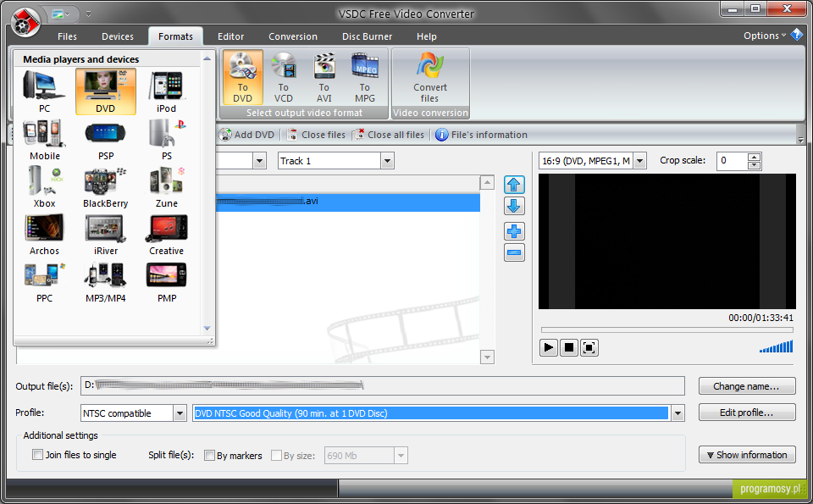Select the Mobile phones device icon
The width and height of the screenshot is (813, 504).
(x=45, y=140)
